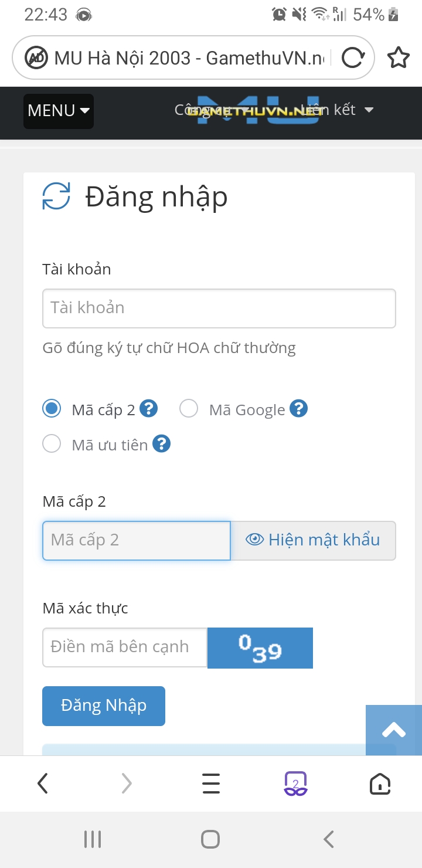Go to browser home page icon
This screenshot has width=422, height=868.
(380, 784)
